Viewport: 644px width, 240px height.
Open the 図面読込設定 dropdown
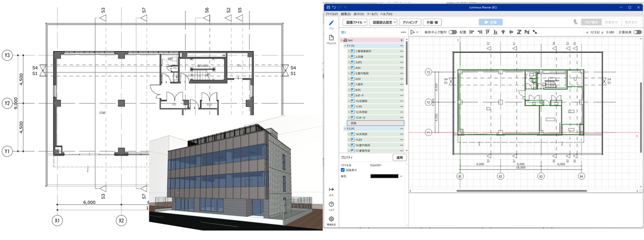[383, 22]
